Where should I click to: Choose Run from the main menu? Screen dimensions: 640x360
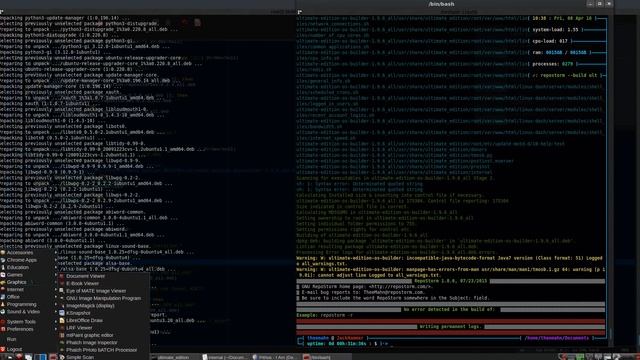11,339
